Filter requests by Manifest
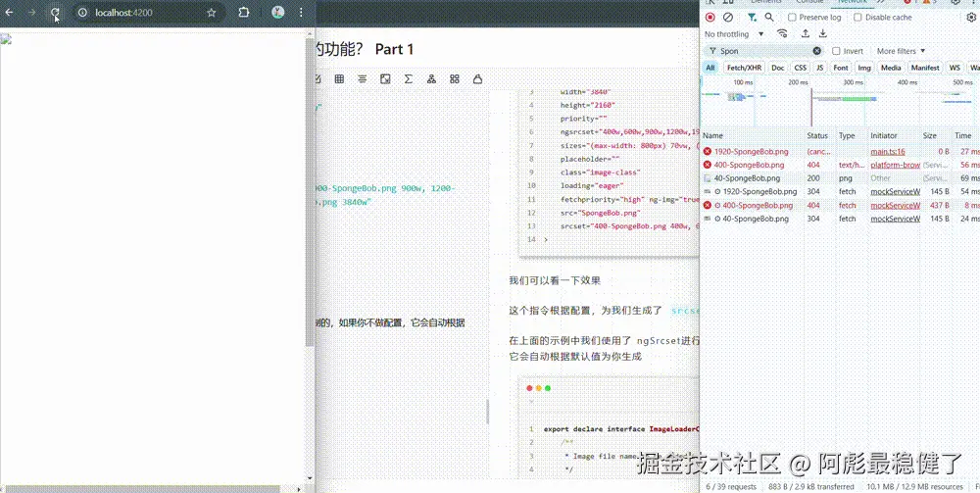Image resolution: width=980 pixels, height=493 pixels. [x=925, y=68]
